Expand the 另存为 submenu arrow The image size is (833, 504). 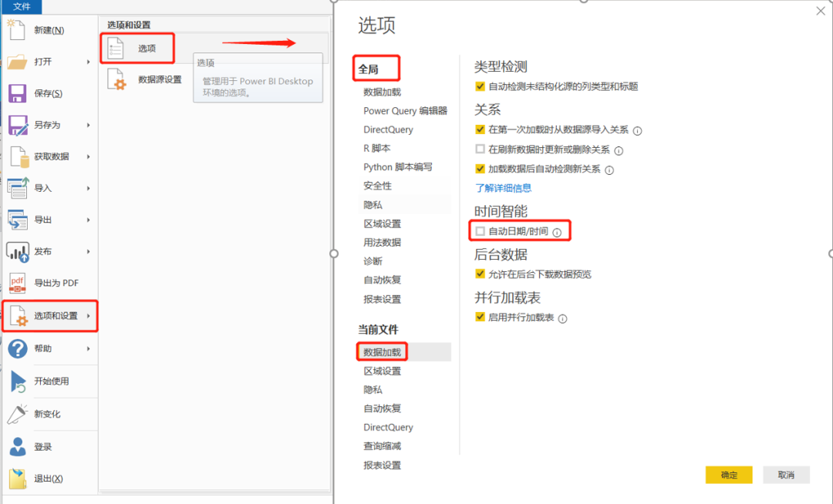(x=88, y=125)
